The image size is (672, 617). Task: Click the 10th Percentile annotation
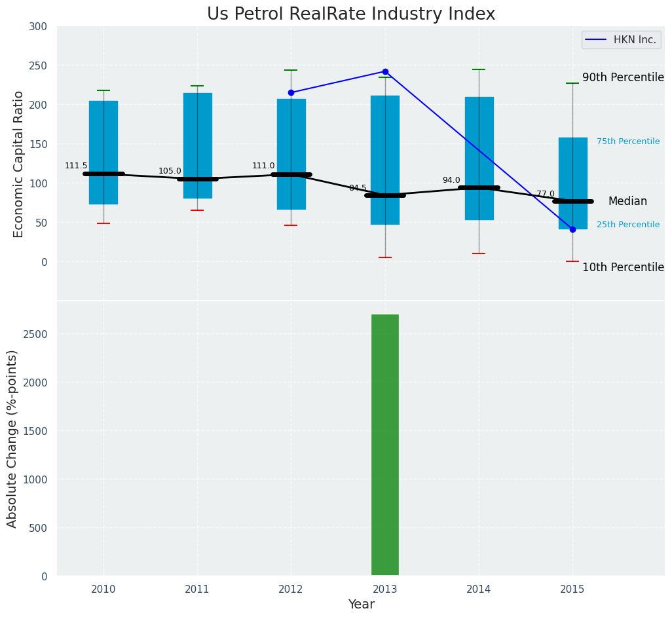click(623, 267)
